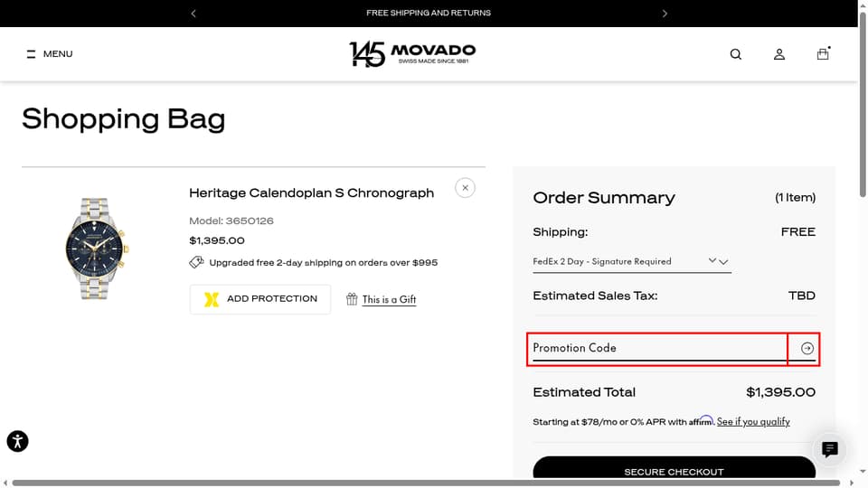Click the This is a Gift link

(389, 299)
